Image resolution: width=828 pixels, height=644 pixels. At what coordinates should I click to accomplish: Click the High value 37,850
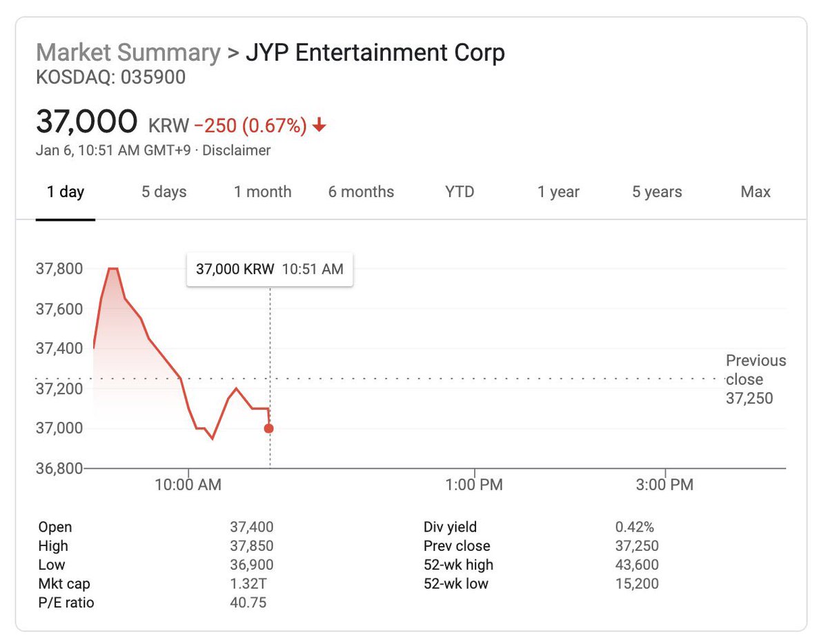(252, 546)
